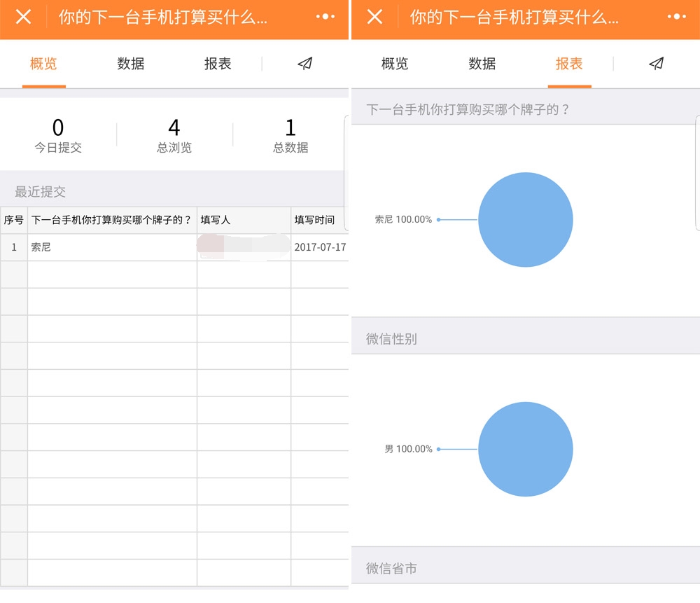700x603 pixels.
Task: Select the 索尼 100.00% data label
Action: click(x=401, y=219)
